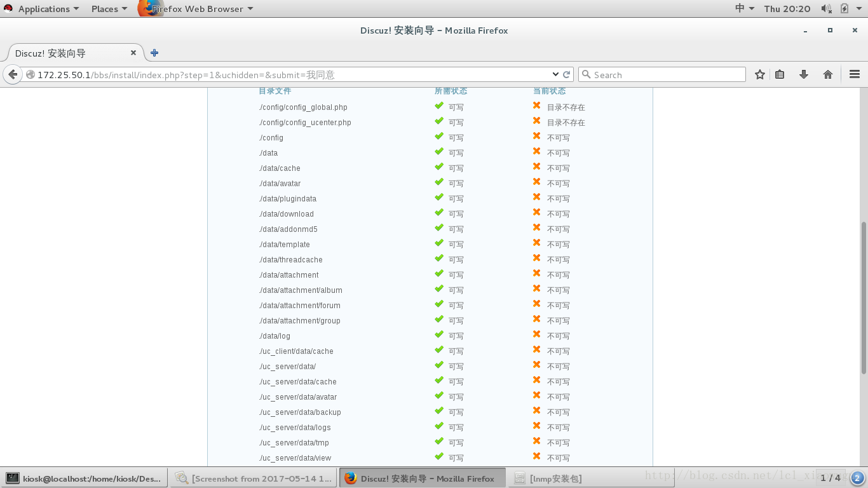Viewport: 868px width, 488px height.
Task: Click 可写 required status for ./data row
Action: (456, 153)
